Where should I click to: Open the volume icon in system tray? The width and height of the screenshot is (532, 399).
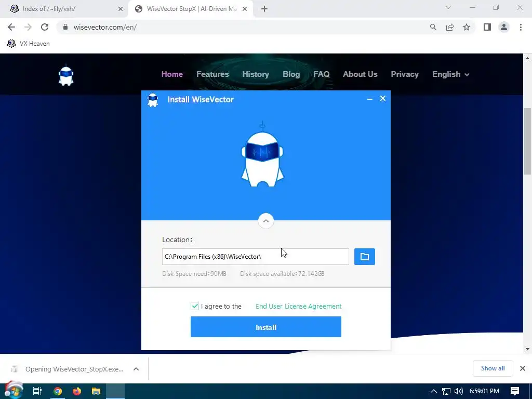click(x=458, y=391)
